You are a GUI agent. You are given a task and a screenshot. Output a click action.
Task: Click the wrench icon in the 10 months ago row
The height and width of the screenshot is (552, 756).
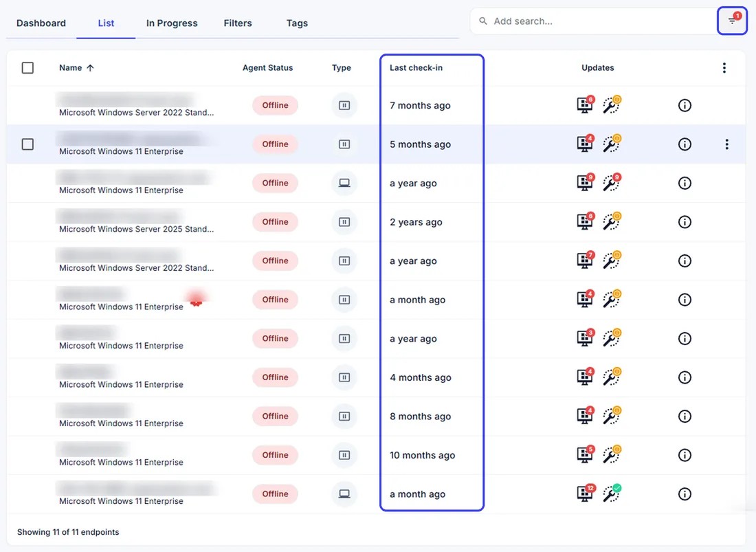pos(612,454)
